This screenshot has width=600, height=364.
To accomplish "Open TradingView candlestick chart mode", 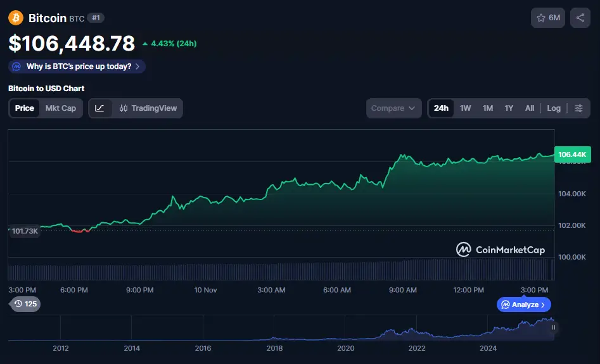I will (148, 108).
